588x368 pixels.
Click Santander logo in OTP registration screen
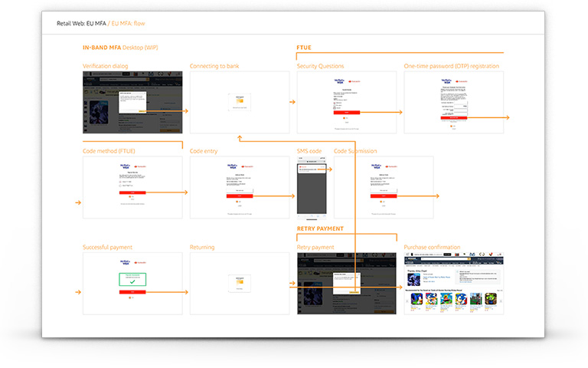click(x=463, y=81)
